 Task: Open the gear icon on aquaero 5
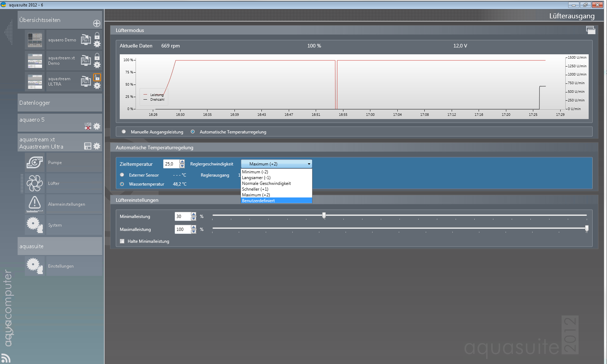[97, 126]
